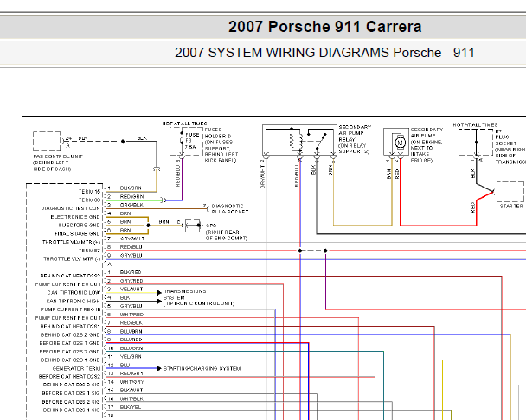Select the "THROTTLE VLV MTR (-)" label
Viewport: 526px width, 420px height.
click(72, 258)
